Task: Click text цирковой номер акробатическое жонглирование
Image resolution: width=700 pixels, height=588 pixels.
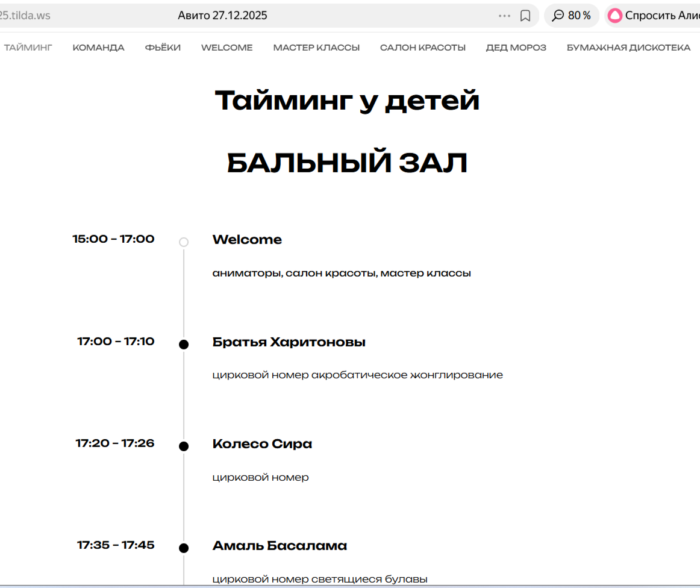Action: 358,375
